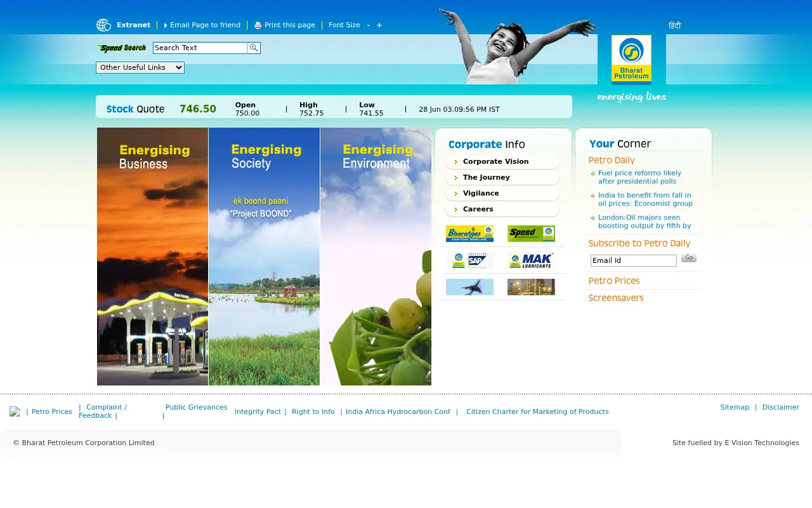Click the Bharat Petroleum logo
Viewport: 812px width, 508px height.
coord(631,59)
